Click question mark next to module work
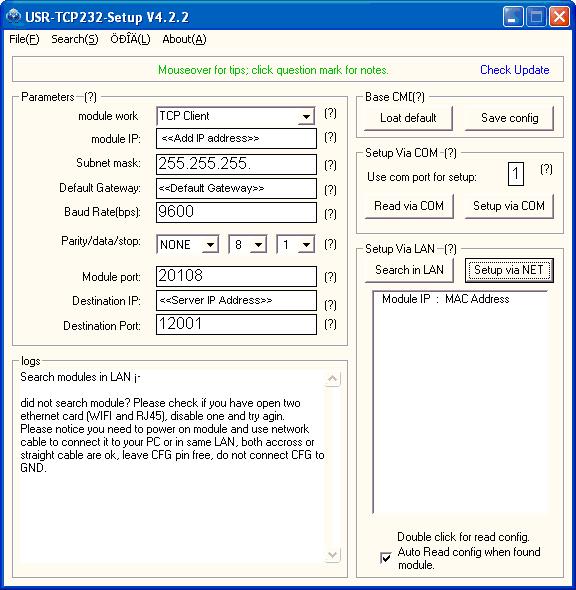Image resolution: width=576 pixels, height=590 pixels. click(x=330, y=113)
